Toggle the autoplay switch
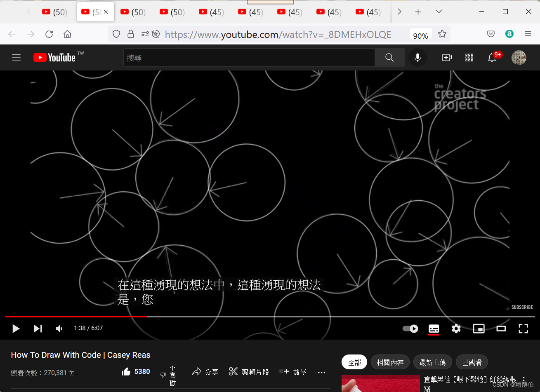The image size is (540, 392). tap(410, 329)
